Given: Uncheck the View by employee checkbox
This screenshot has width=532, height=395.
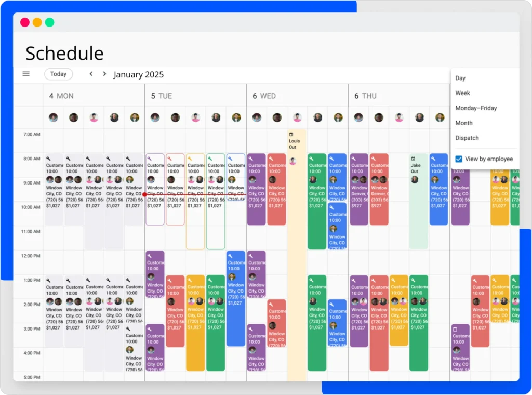Looking at the screenshot, I should [458, 159].
